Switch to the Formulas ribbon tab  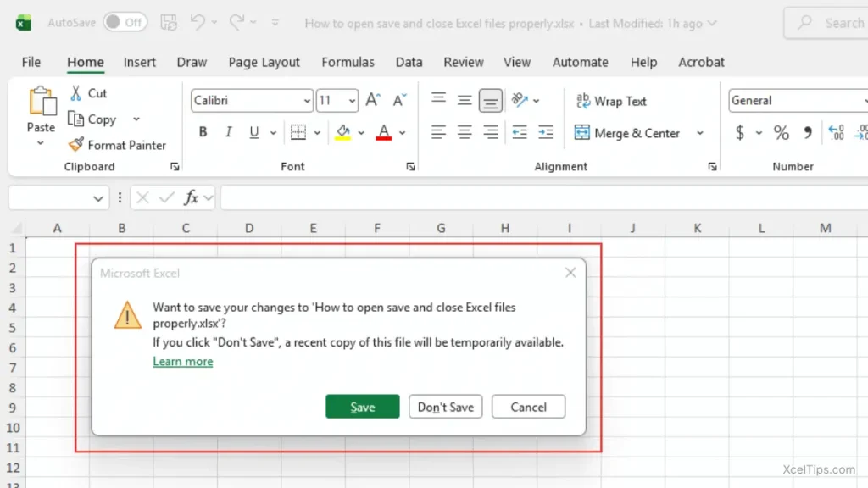[x=348, y=62]
